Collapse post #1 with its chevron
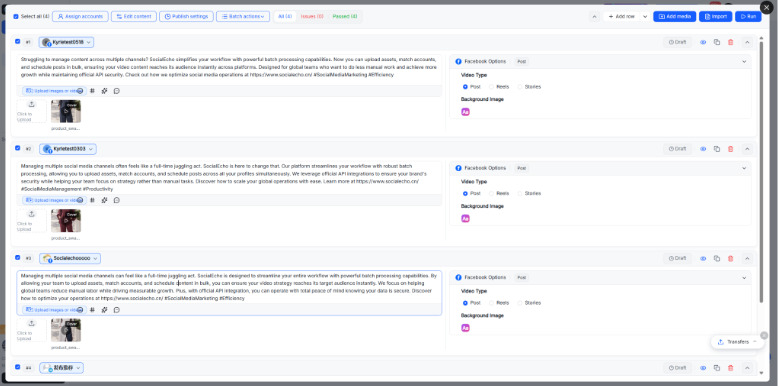 [x=747, y=42]
